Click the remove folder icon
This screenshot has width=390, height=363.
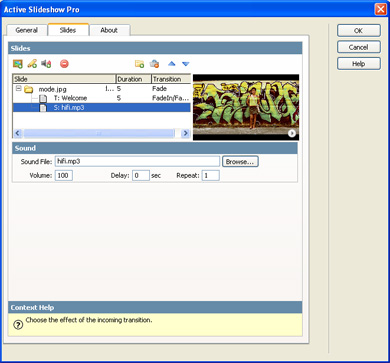point(154,64)
